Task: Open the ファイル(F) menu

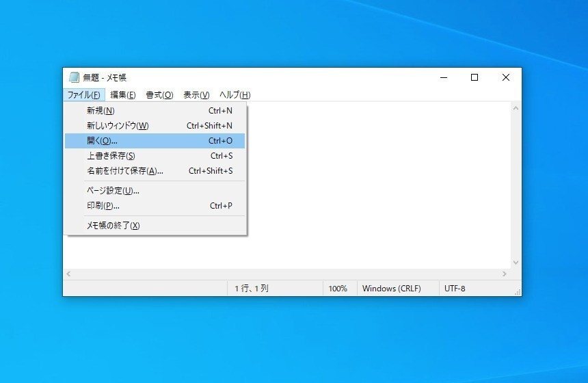Action: pyautogui.click(x=83, y=95)
